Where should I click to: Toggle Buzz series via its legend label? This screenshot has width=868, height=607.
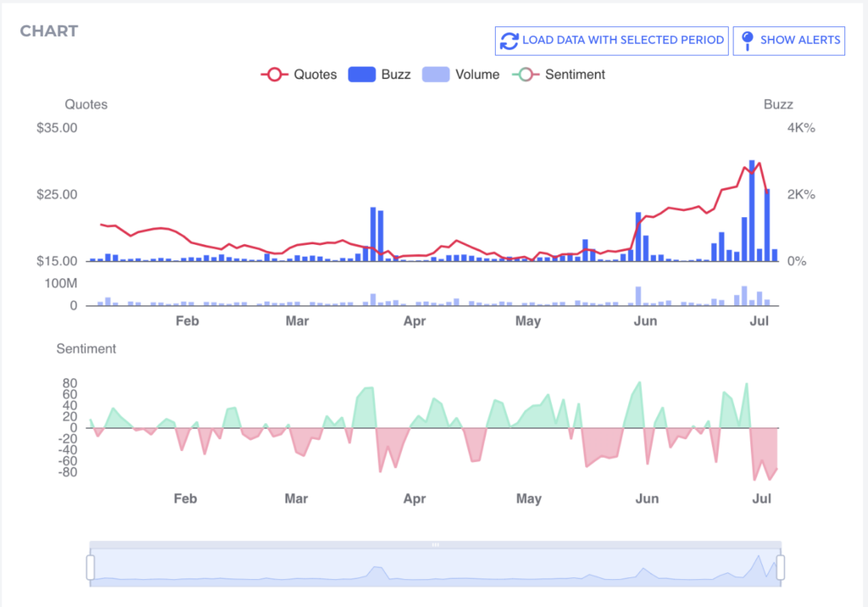point(396,75)
